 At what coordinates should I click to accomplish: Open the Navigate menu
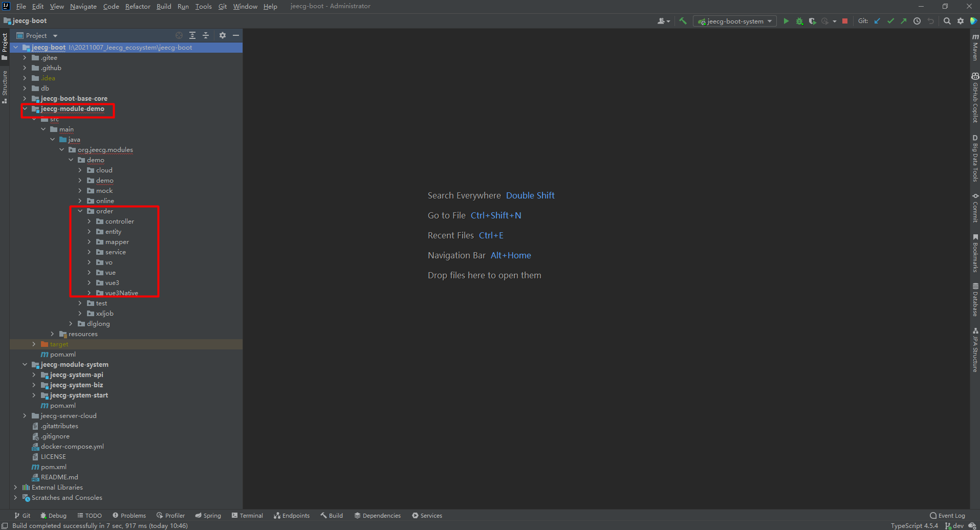point(83,6)
